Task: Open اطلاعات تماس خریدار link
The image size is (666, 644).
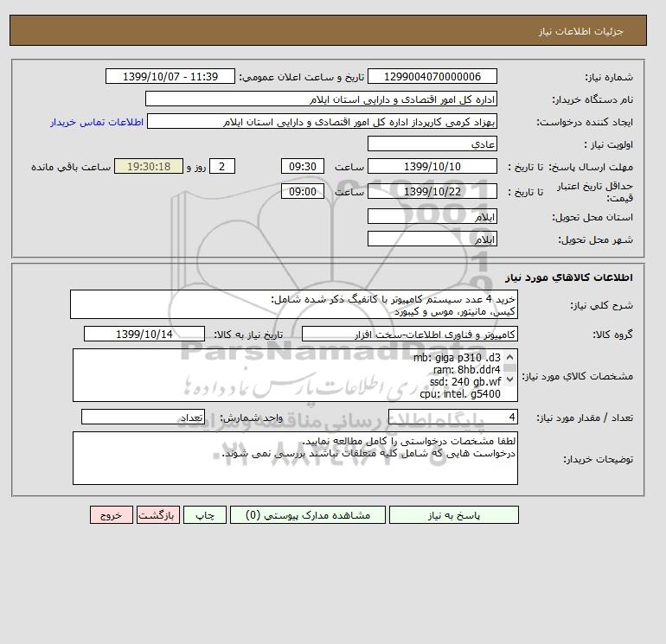Action: click(x=97, y=122)
